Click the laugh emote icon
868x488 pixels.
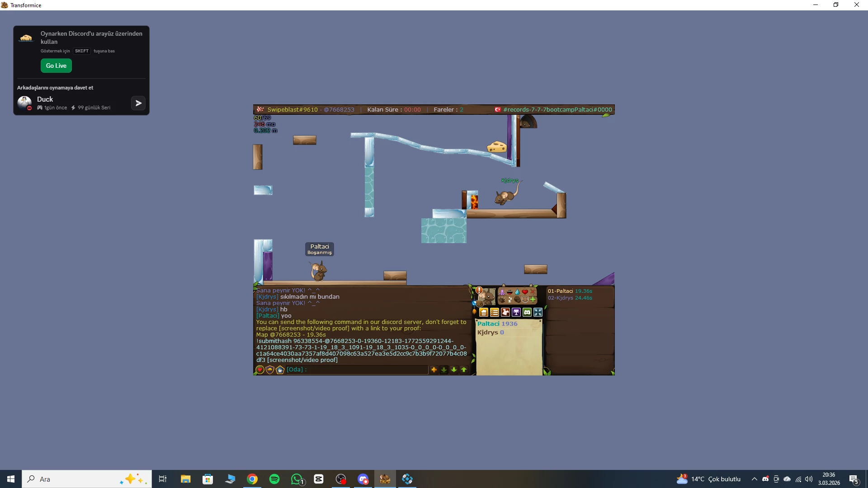[x=509, y=292]
